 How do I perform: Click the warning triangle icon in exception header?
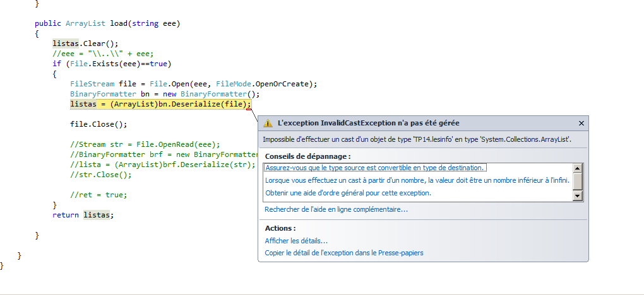[x=268, y=124]
